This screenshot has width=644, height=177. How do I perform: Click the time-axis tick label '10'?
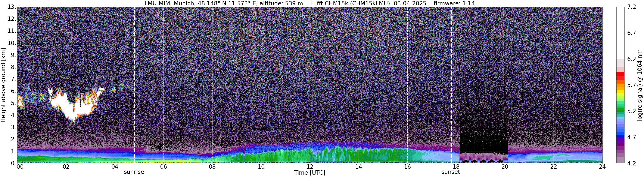tap(261, 167)
